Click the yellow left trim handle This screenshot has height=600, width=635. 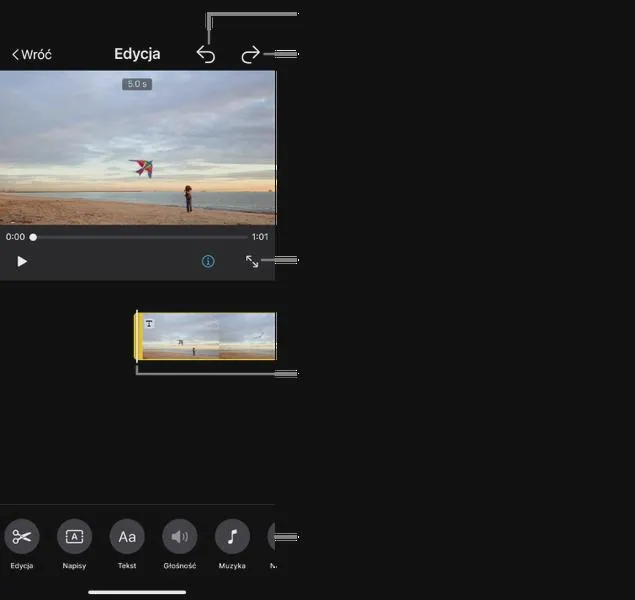click(138, 336)
